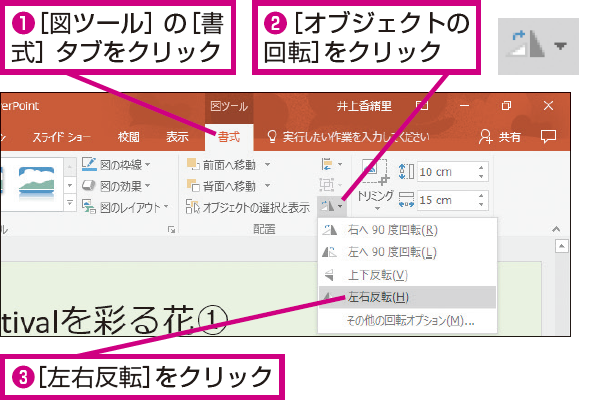Click the ribbon display options icon
Viewport: 600px width, 400px height.
[422, 105]
